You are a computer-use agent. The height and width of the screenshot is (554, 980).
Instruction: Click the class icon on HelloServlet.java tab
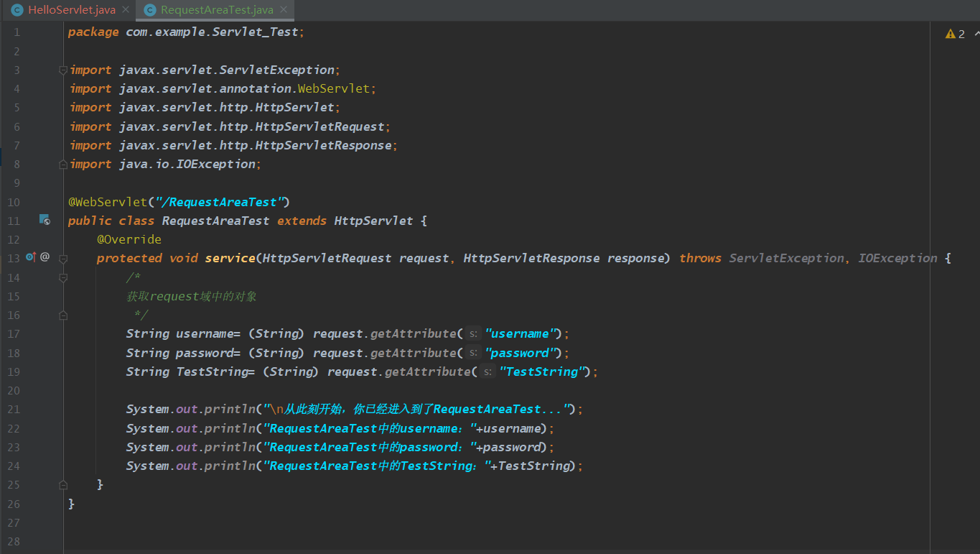17,10
